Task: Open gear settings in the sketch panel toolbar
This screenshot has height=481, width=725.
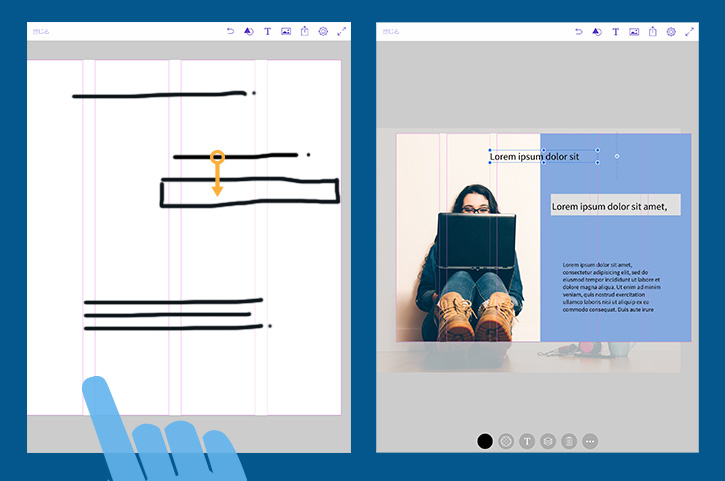Action: [323, 31]
